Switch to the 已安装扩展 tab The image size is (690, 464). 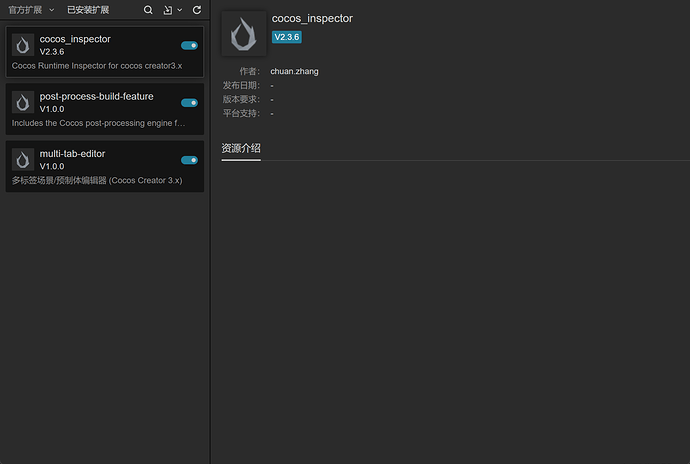click(88, 10)
